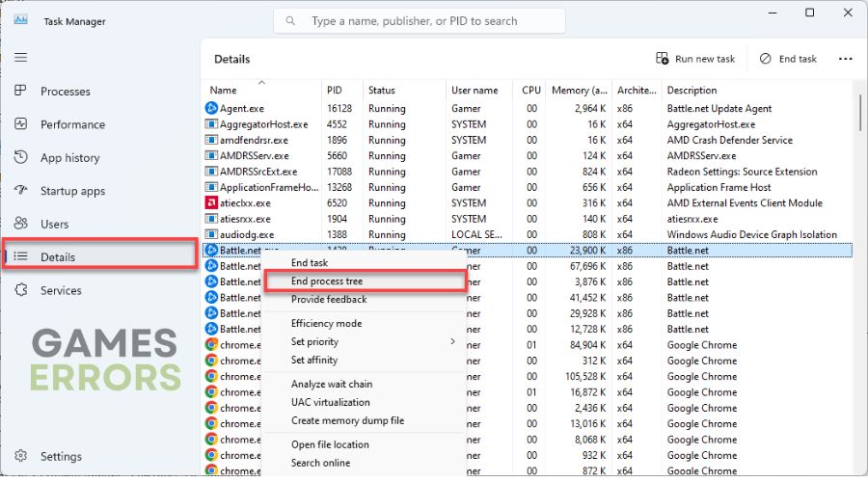
Task: Click the AMDRSServ.exe process icon
Action: pos(211,155)
